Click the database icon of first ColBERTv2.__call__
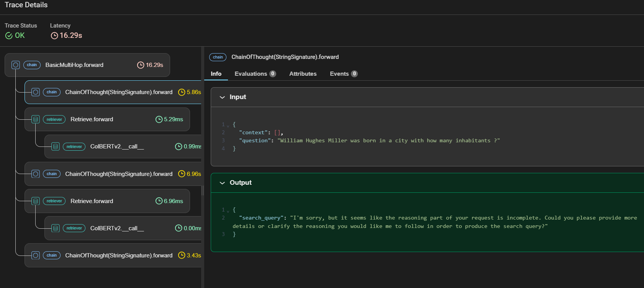 (56, 146)
